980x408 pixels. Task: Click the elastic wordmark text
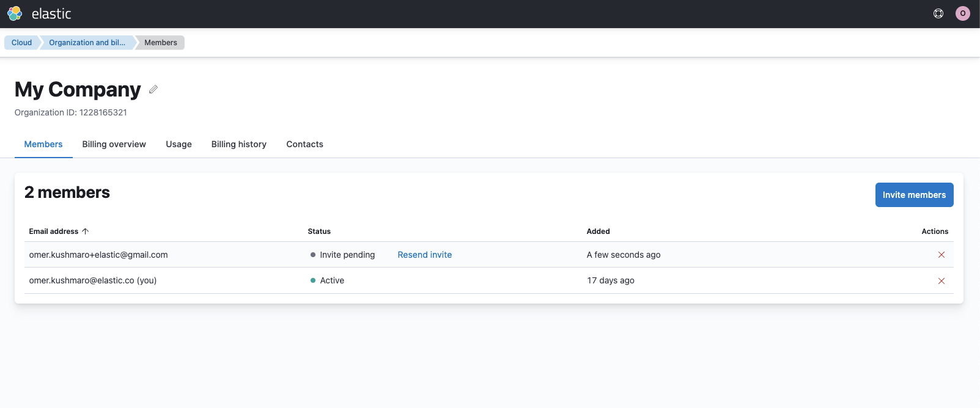click(x=51, y=13)
